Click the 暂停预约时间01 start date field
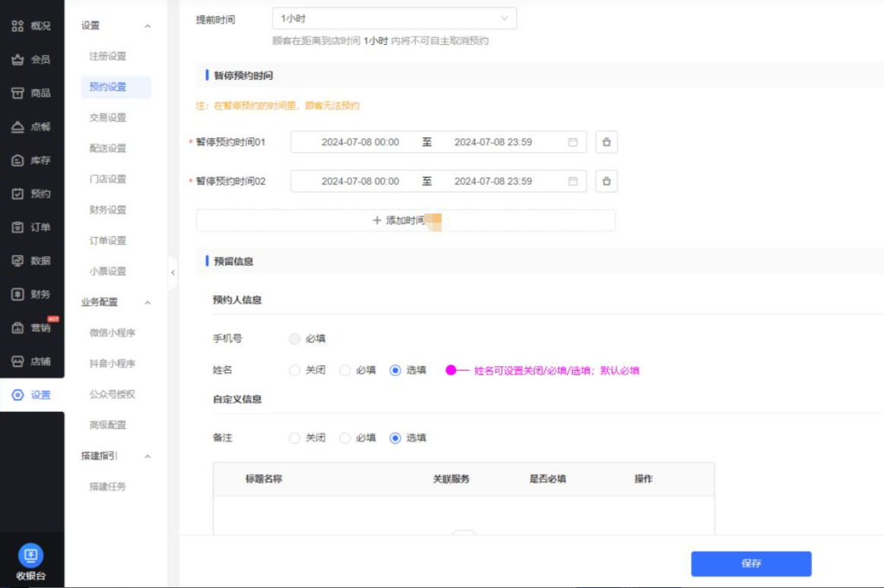 pos(360,142)
